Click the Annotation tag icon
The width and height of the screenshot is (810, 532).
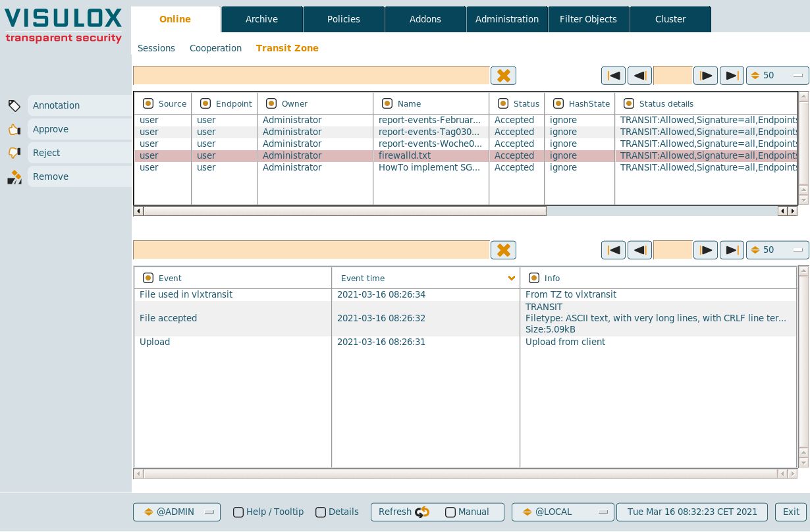(x=14, y=105)
